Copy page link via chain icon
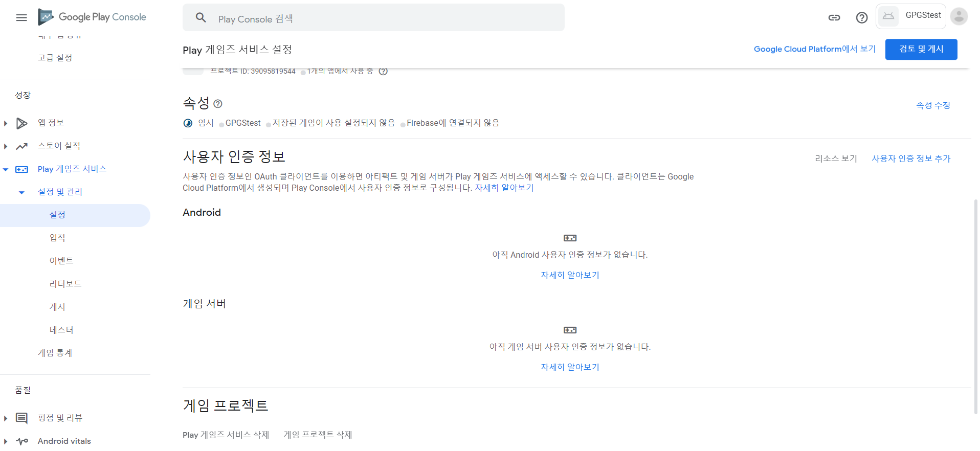Image resolution: width=980 pixels, height=451 pixels. 834,17
